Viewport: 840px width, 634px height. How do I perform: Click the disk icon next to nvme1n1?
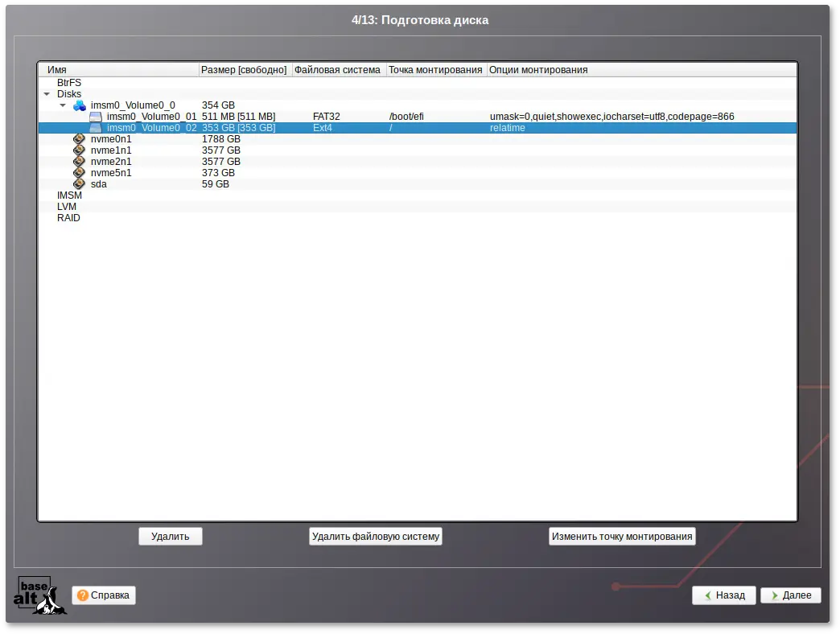point(80,150)
